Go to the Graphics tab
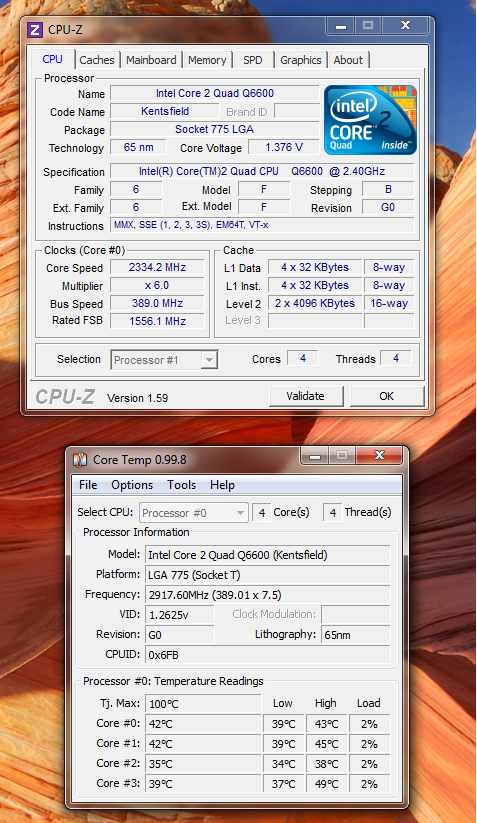477x823 pixels. [x=301, y=60]
